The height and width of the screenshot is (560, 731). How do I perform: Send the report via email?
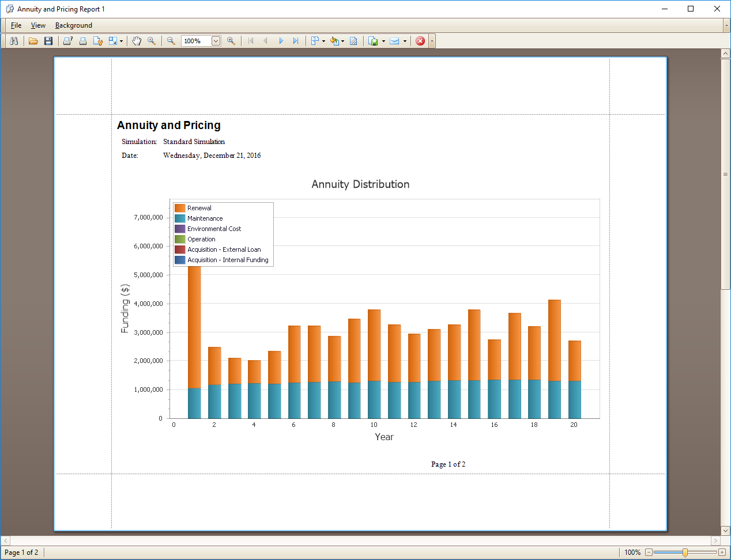(x=395, y=41)
